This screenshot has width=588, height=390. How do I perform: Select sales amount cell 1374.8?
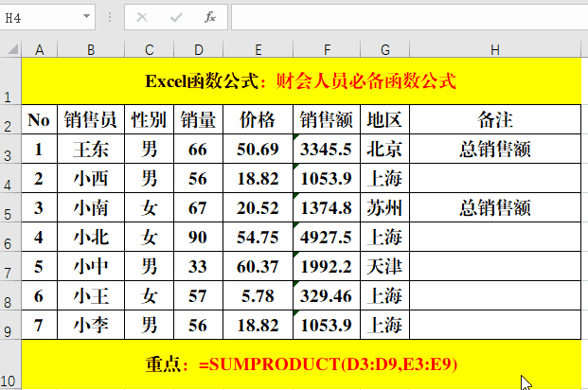click(327, 207)
